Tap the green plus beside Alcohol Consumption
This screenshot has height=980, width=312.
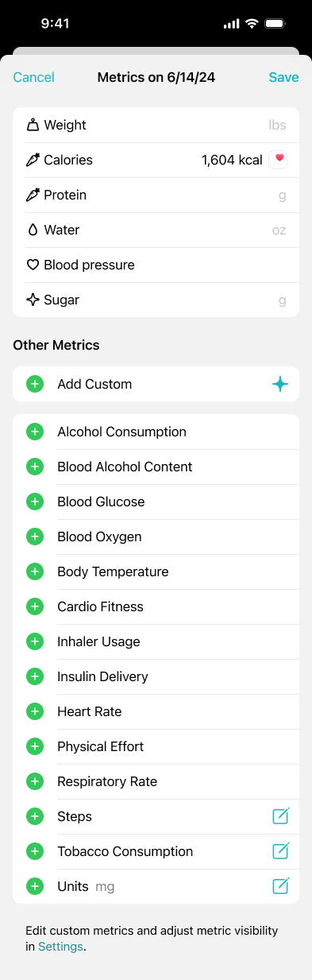pyautogui.click(x=35, y=432)
